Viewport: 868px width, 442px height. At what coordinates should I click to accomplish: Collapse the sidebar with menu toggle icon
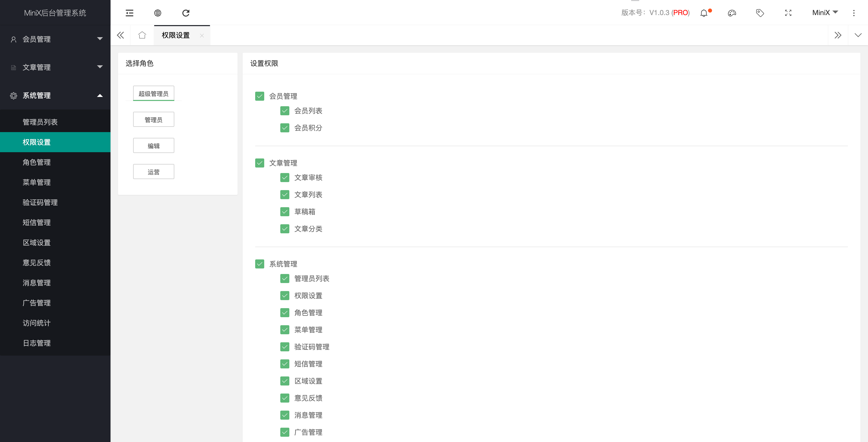(x=129, y=13)
